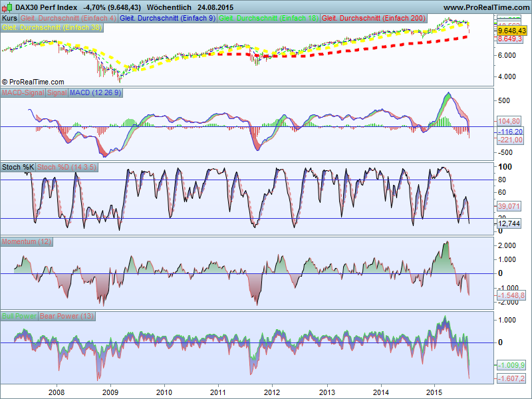
Task: Open Gleit. Durchschnitt (Einfach 18) indicator label
Action: [269, 19]
